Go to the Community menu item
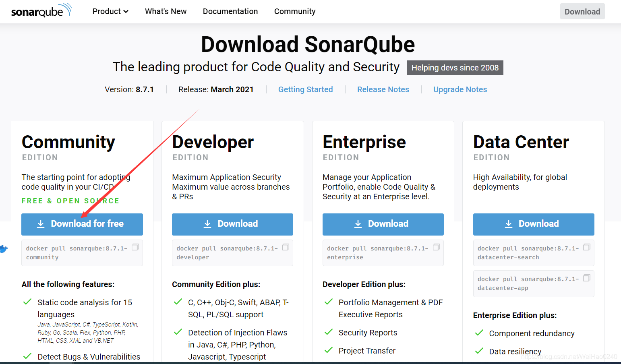621x364 pixels. 295,11
